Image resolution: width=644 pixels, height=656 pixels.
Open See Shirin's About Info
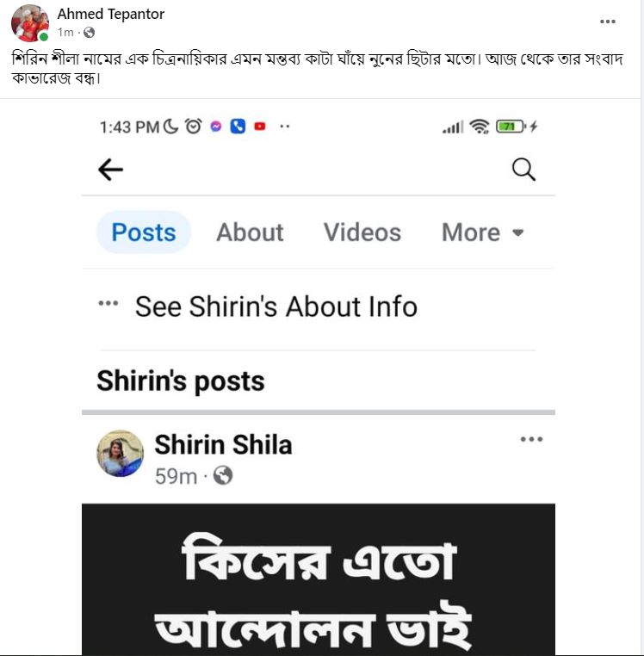[x=276, y=306]
